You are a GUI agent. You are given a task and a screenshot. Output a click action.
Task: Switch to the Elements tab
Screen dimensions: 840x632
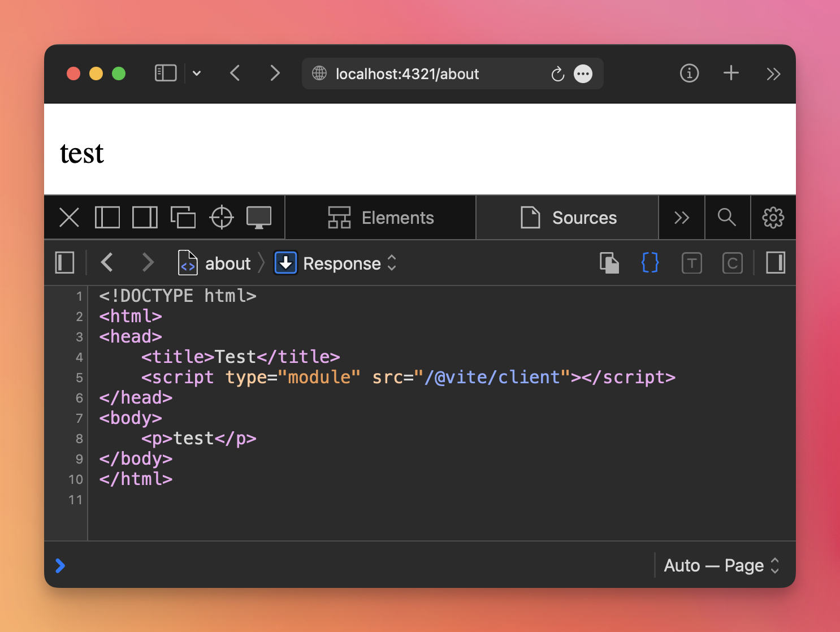click(x=380, y=218)
